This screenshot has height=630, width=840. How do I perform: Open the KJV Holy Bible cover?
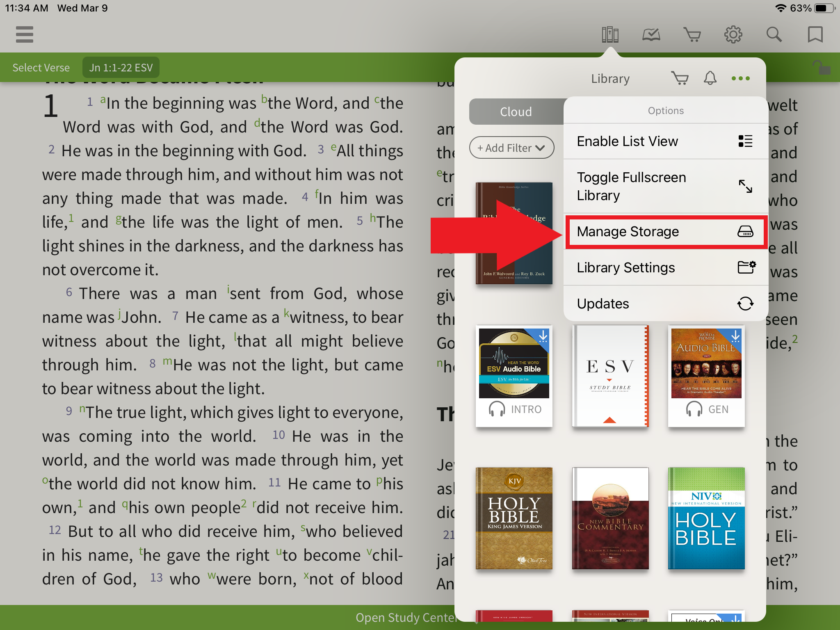[x=514, y=518]
